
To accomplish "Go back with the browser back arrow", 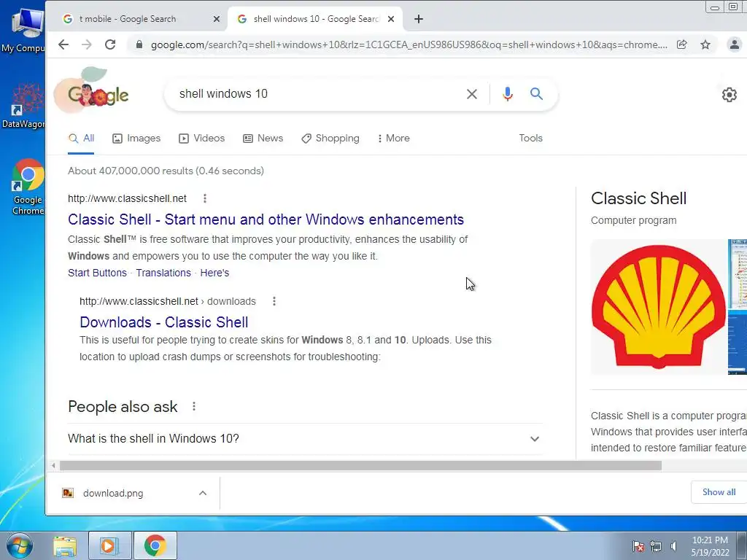I will pos(63,44).
